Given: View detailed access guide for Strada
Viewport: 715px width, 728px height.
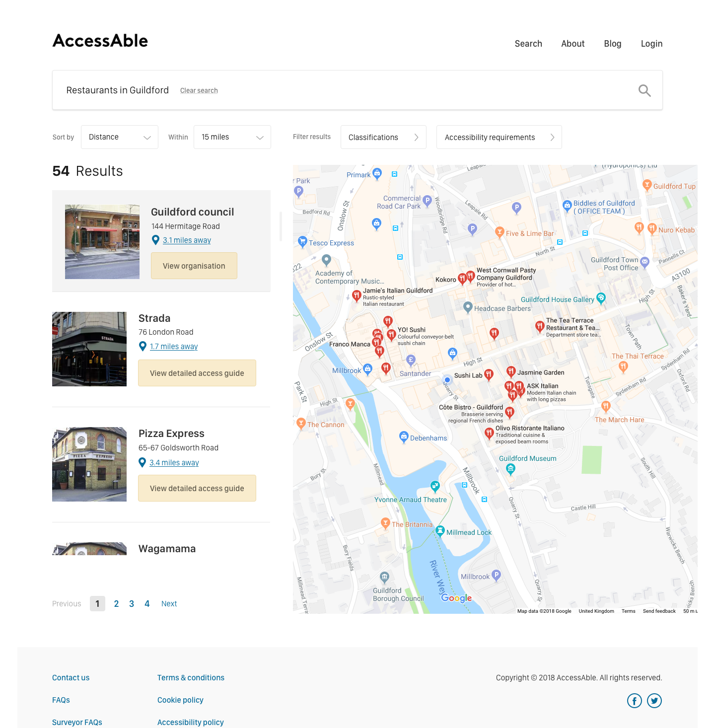Looking at the screenshot, I should pyautogui.click(x=197, y=373).
